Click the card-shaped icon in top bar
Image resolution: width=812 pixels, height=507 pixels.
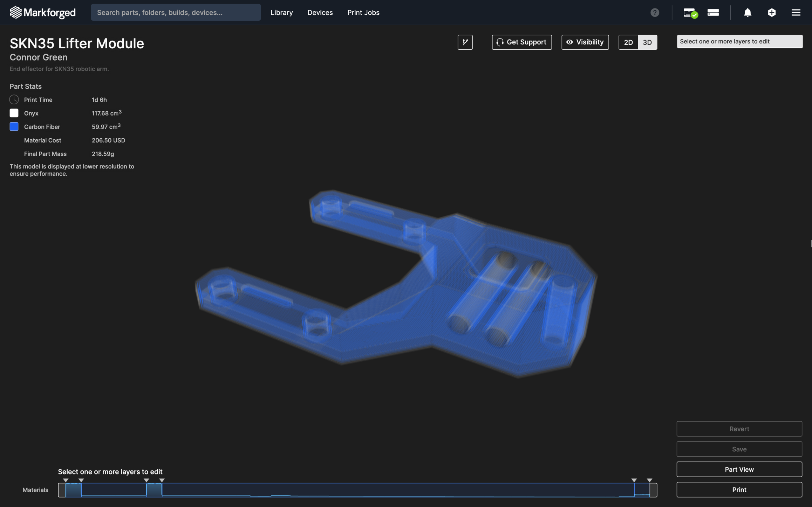[713, 13]
